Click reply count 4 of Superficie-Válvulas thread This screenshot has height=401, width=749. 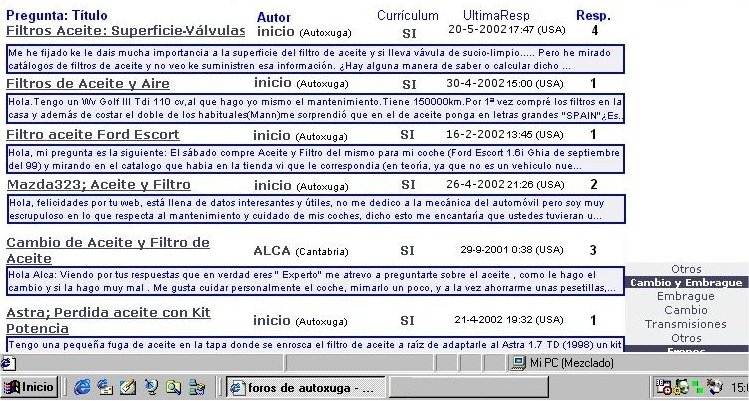coord(594,31)
